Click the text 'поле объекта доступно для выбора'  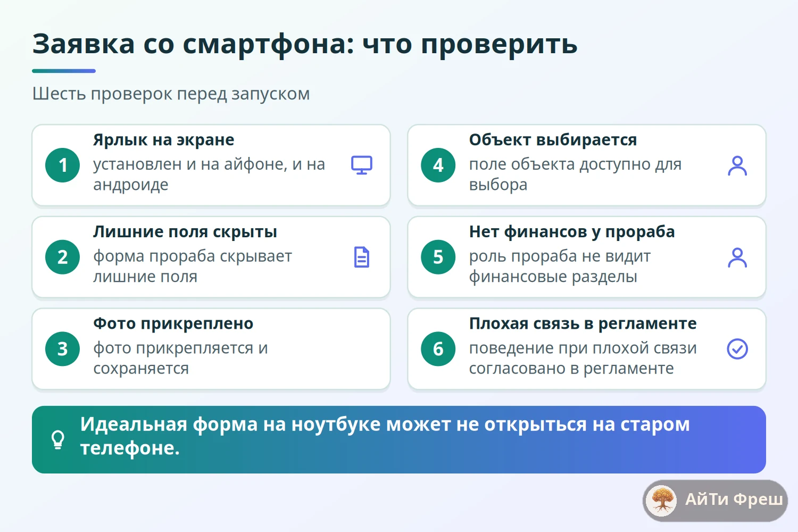pos(575,174)
